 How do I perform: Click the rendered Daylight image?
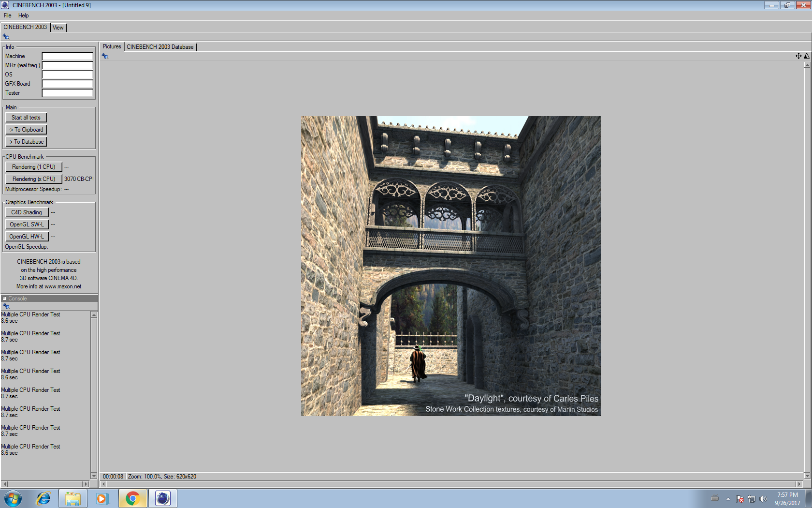click(451, 266)
